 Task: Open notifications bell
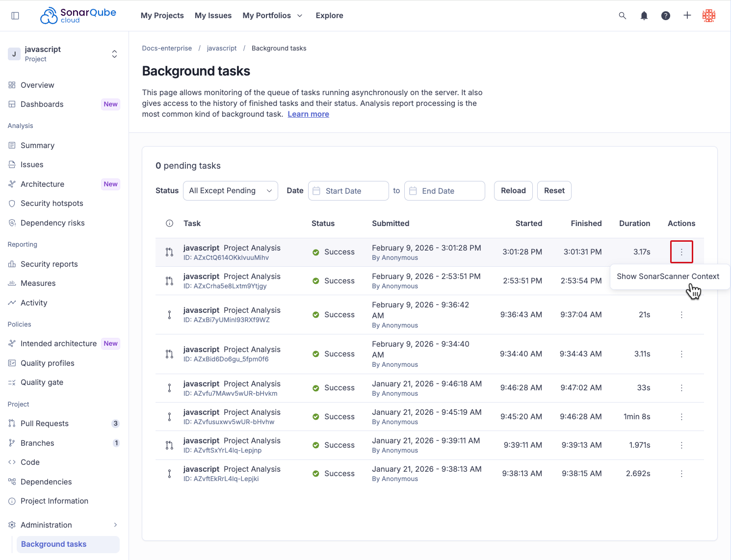coord(644,16)
